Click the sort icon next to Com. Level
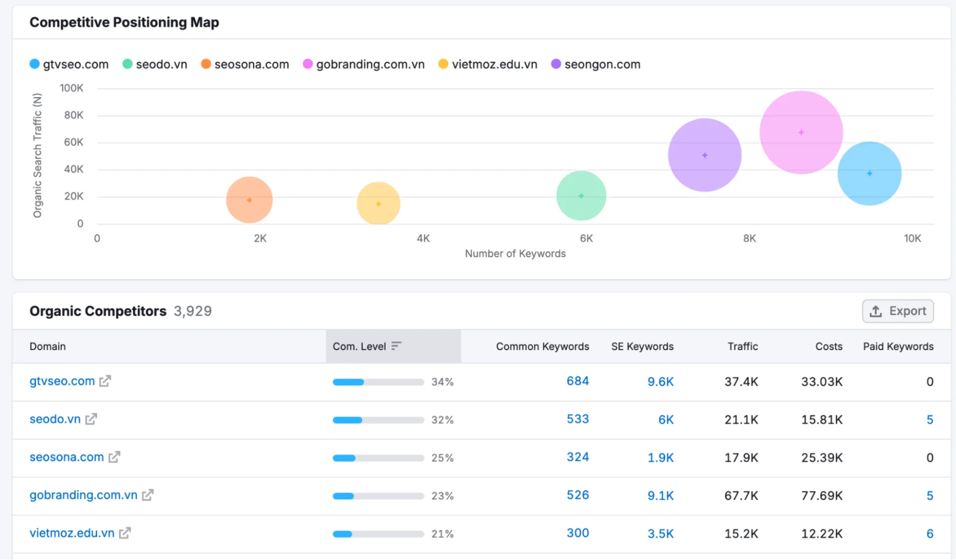 [x=396, y=345]
